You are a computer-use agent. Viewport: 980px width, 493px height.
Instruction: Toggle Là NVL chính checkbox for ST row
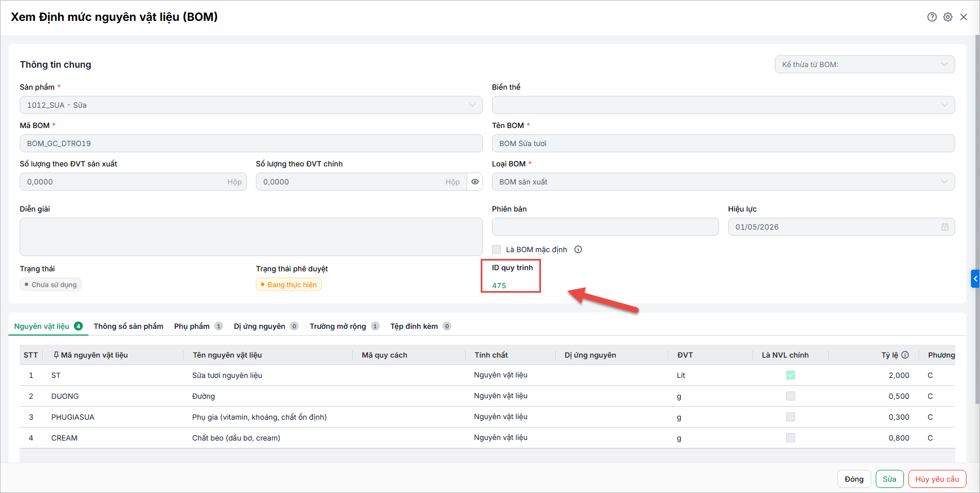pyautogui.click(x=791, y=375)
